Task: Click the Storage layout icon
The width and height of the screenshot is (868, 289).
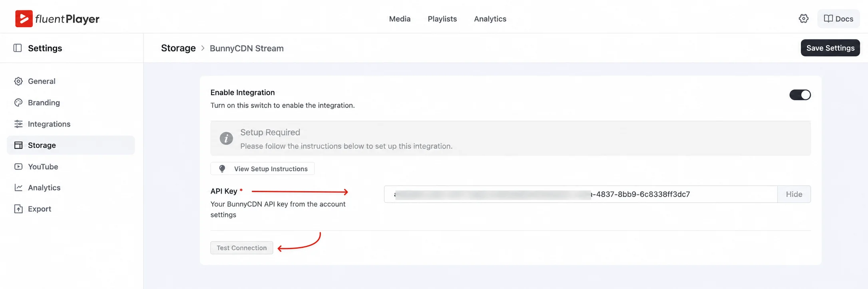Action: [x=18, y=145]
